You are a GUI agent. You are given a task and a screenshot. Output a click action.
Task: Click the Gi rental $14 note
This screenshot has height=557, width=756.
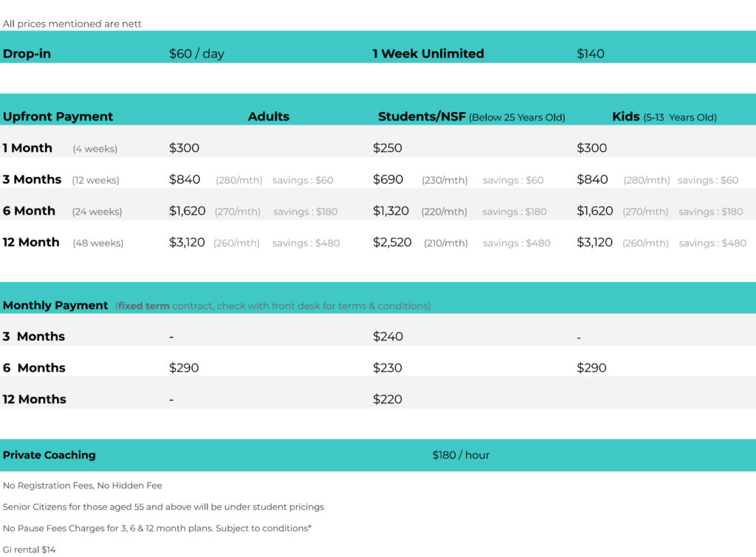(29, 550)
